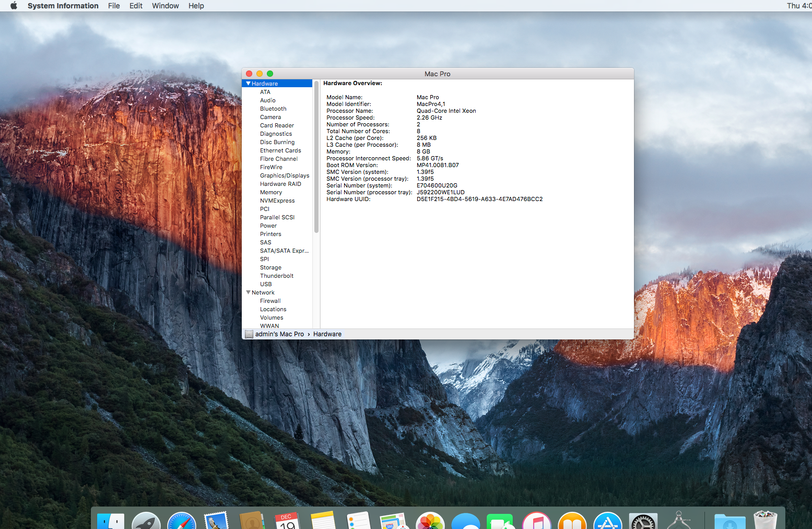Image resolution: width=812 pixels, height=529 pixels.
Task: Open iTunes music icon in Dock
Action: pyautogui.click(x=536, y=521)
